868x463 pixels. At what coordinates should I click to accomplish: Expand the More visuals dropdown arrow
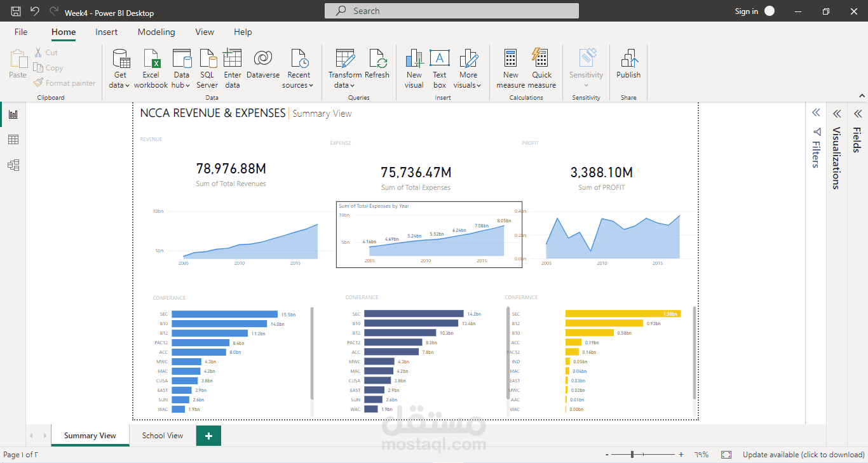[478, 86]
